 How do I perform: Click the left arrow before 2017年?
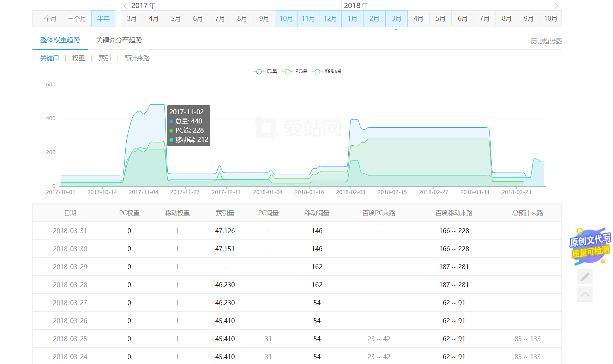coord(125,5)
